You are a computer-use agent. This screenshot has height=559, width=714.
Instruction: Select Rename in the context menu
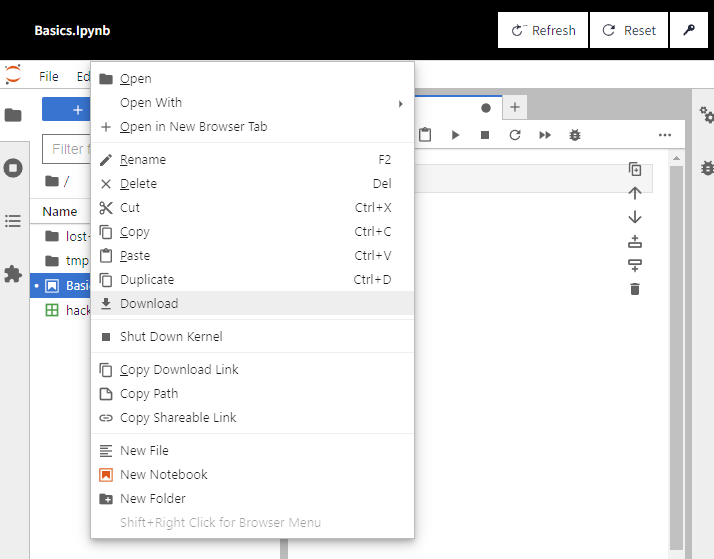143,160
